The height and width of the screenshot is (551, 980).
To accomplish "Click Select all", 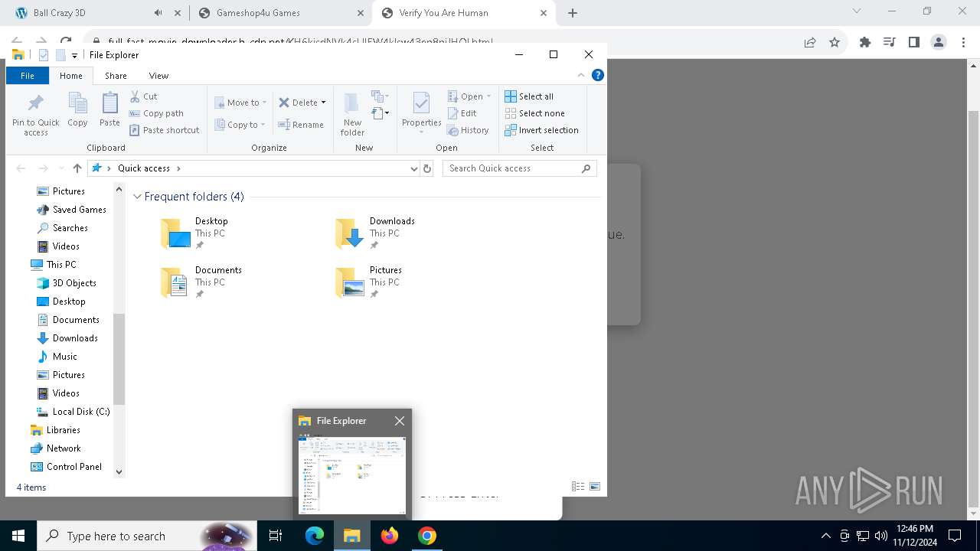I will click(x=529, y=96).
